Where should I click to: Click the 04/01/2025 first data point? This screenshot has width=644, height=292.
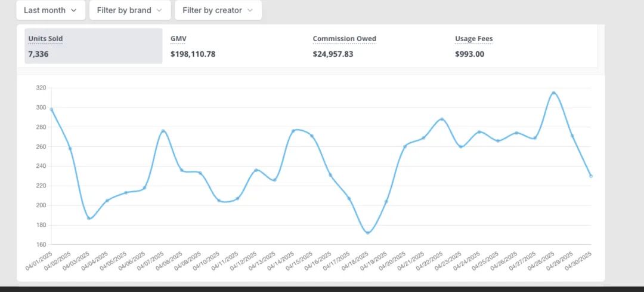pos(51,109)
